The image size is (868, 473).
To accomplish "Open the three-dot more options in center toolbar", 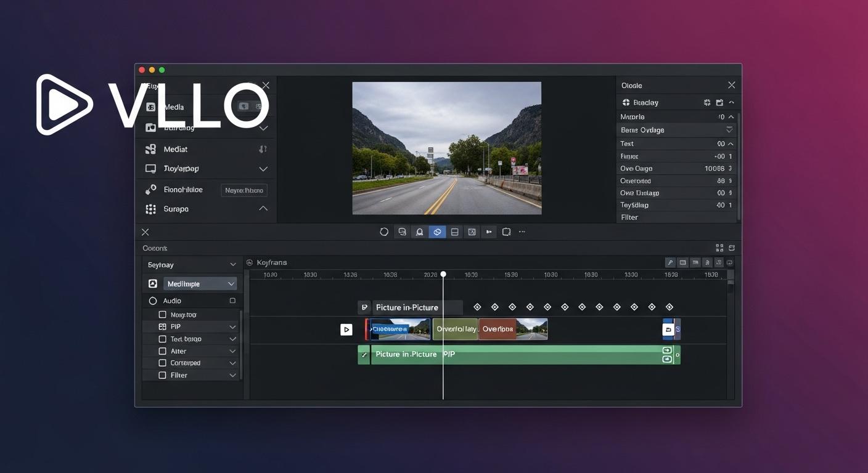I will [x=522, y=232].
